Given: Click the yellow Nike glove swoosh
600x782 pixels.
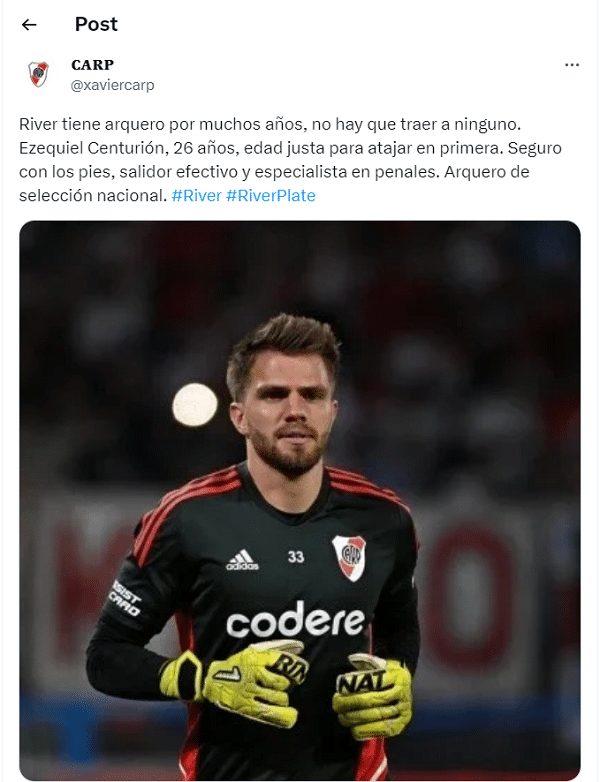Looking at the screenshot, I should click(x=227, y=675).
